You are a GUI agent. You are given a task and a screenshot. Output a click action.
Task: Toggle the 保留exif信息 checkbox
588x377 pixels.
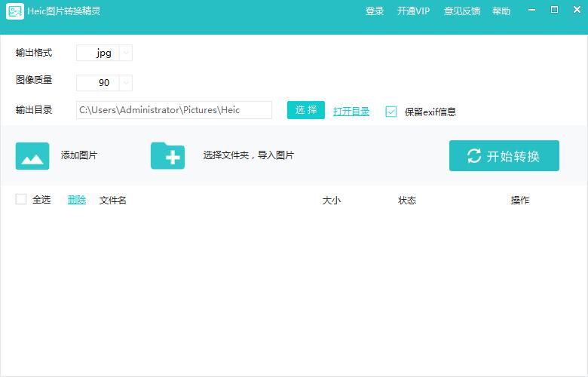coord(390,112)
